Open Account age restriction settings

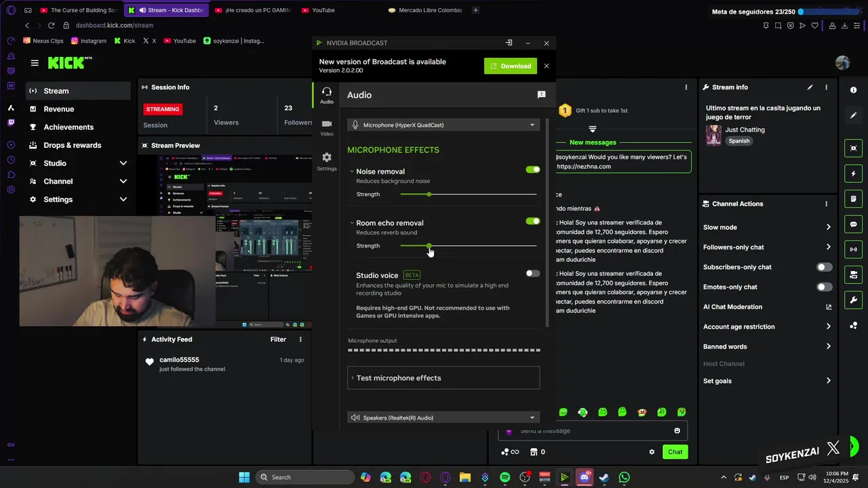[x=767, y=327]
